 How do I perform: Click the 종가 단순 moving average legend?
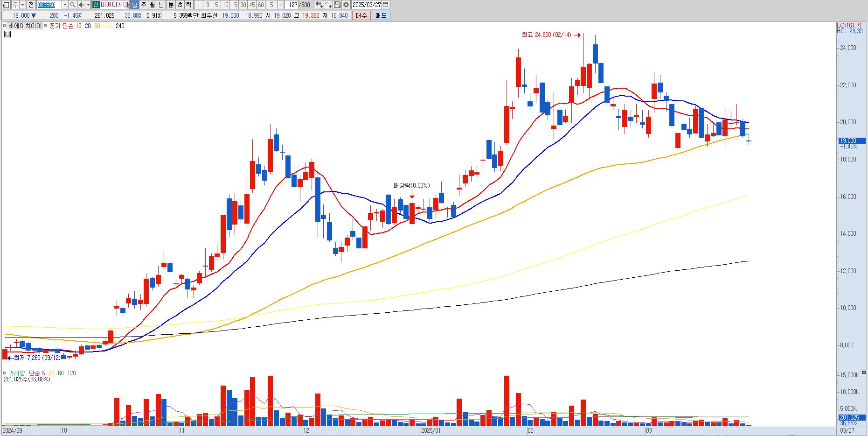(x=61, y=26)
